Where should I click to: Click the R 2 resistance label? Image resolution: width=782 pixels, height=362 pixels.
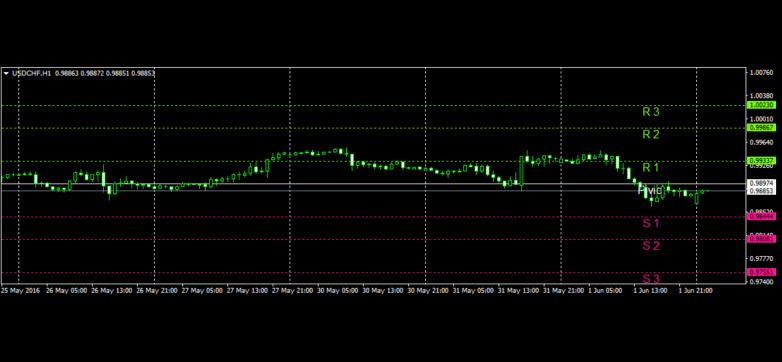pos(651,134)
